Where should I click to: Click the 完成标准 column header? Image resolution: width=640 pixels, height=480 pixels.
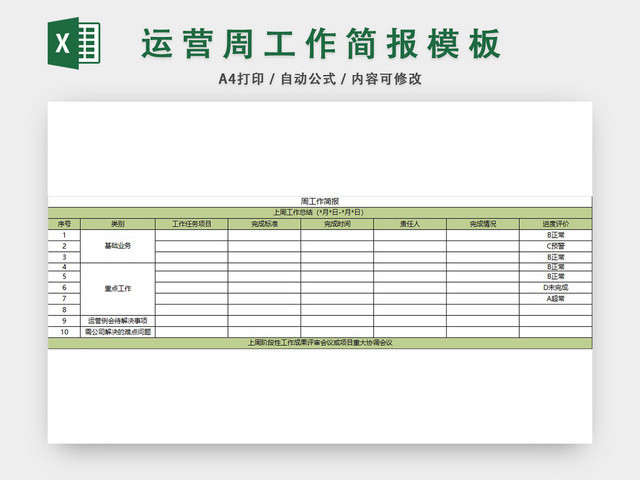click(264, 224)
